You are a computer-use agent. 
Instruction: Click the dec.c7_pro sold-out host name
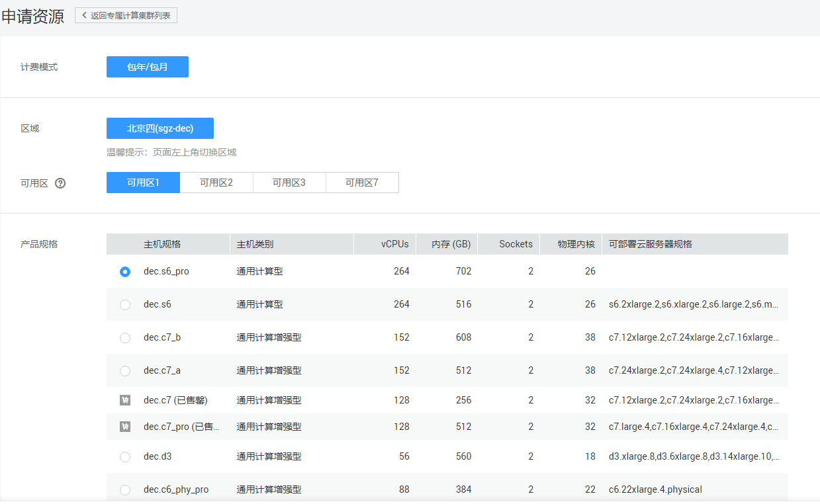182,427
